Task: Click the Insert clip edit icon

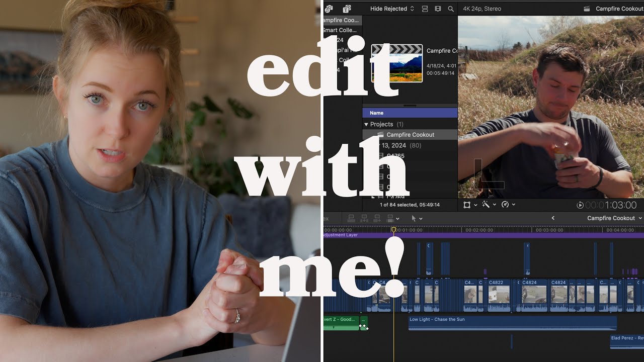Action: (364, 218)
